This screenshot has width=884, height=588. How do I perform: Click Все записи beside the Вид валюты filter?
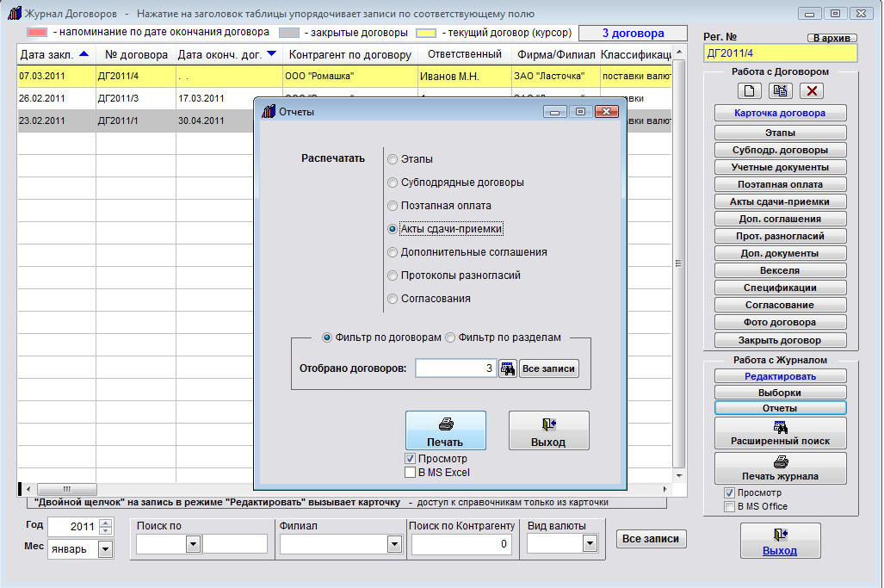[651, 539]
